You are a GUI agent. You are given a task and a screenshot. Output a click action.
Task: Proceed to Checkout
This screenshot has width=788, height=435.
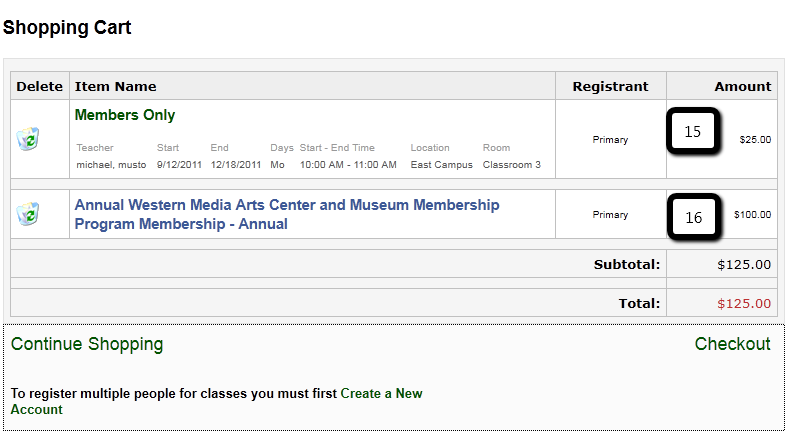(732, 344)
